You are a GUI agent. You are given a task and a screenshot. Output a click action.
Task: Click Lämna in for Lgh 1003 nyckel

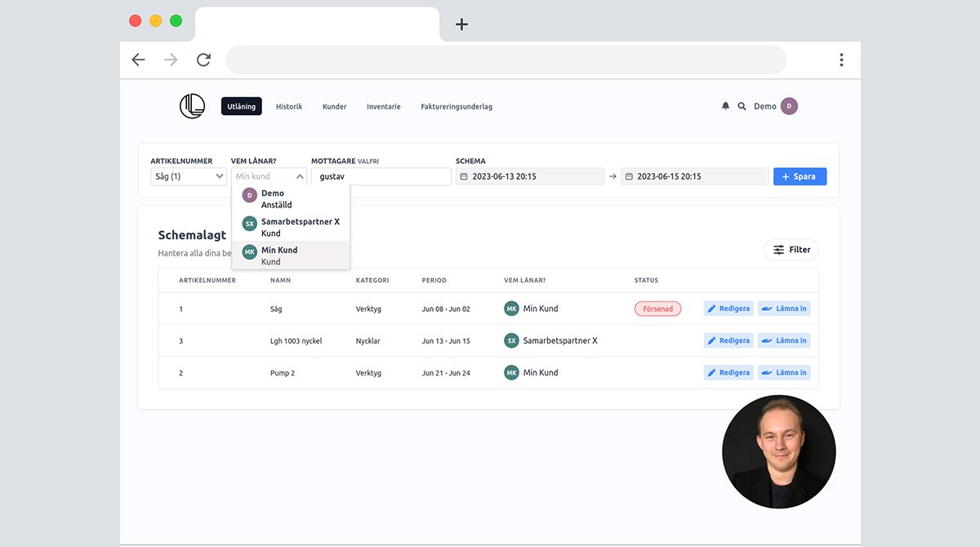[x=784, y=340]
